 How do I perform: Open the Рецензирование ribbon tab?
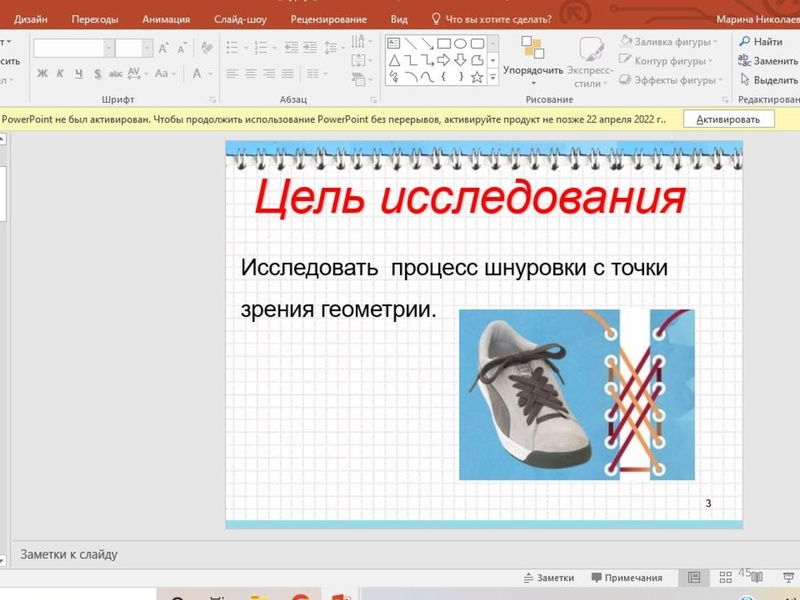(328, 17)
